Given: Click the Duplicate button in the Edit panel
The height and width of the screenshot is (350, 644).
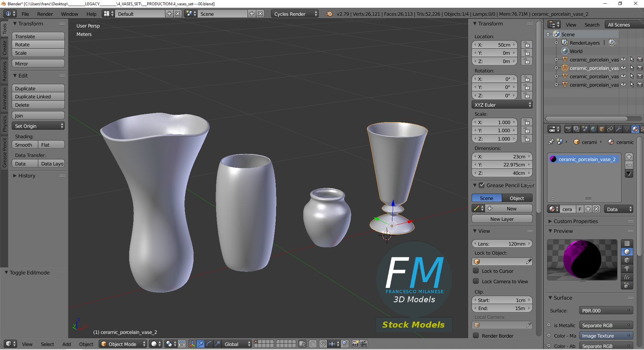Looking at the screenshot, I should (x=38, y=88).
